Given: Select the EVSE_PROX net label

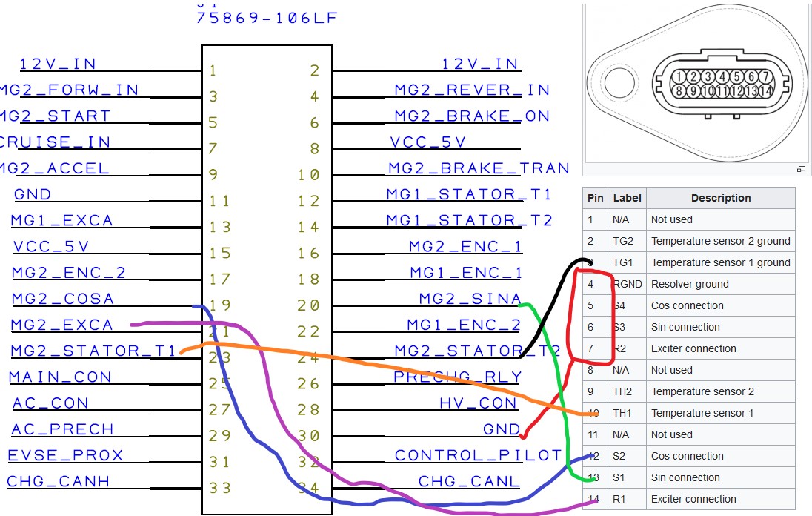Looking at the screenshot, I should (x=65, y=455).
